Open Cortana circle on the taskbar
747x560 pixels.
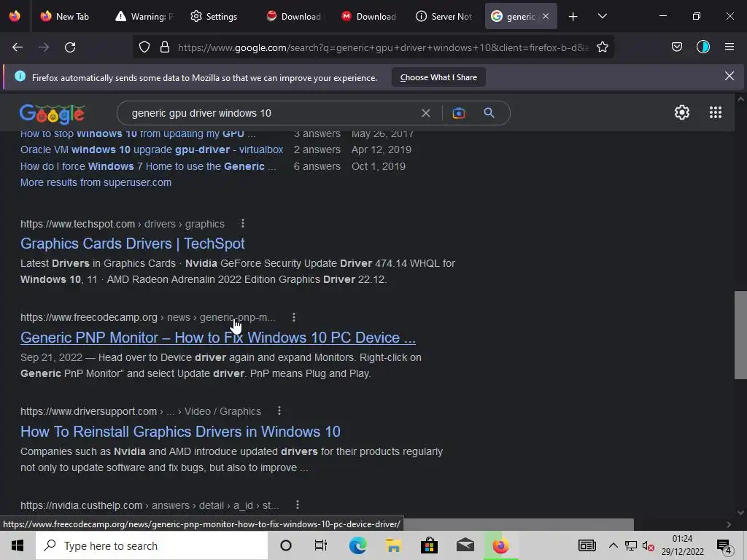pos(286,545)
